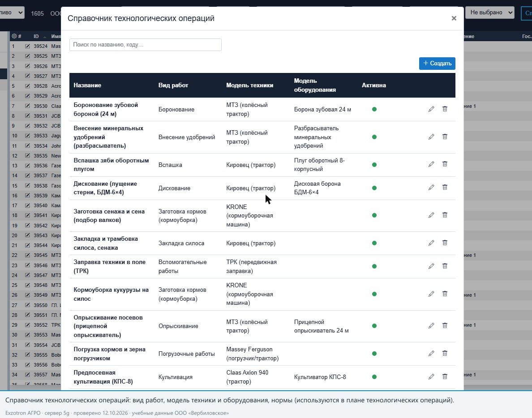The image size is (532, 418).
Task: Delete the Дискование (лущение стерни) operation
Action: coord(445,187)
